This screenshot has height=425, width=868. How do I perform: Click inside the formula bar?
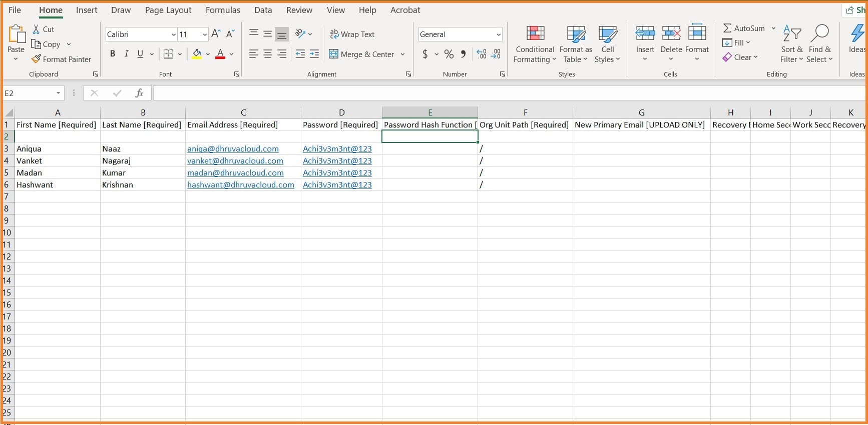(x=501, y=93)
